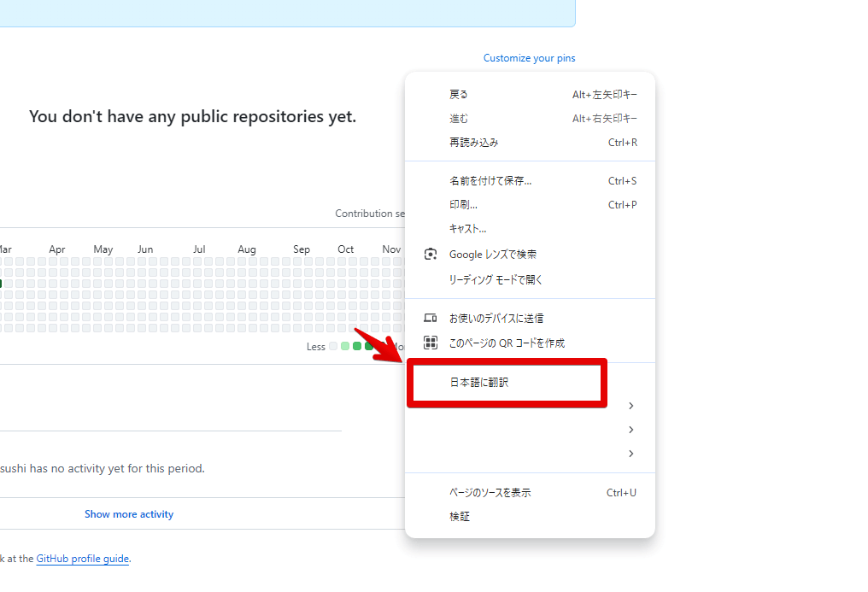Image resolution: width=868 pixels, height=592 pixels.
Task: Expand the third submenu chevron
Action: tap(630, 454)
